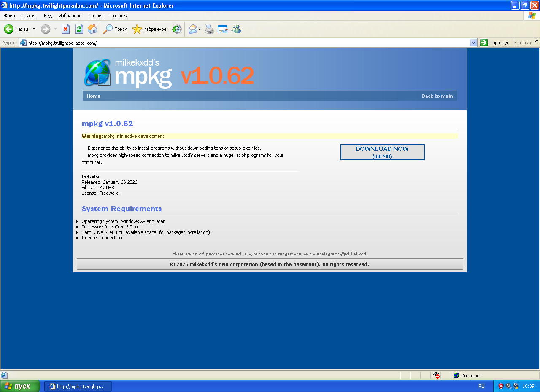Expand the address bar dropdown list
This screenshot has height=392, width=540.
pyautogui.click(x=474, y=43)
